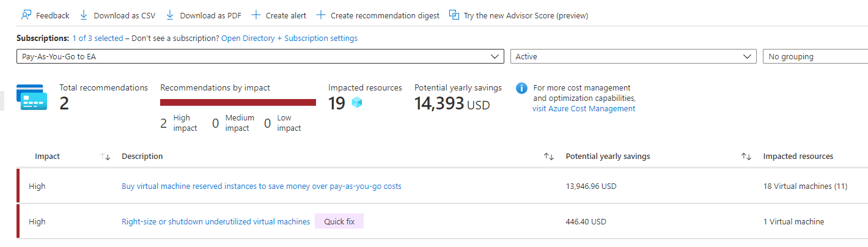
Task: Click the impacted resources cube icon
Action: [357, 103]
